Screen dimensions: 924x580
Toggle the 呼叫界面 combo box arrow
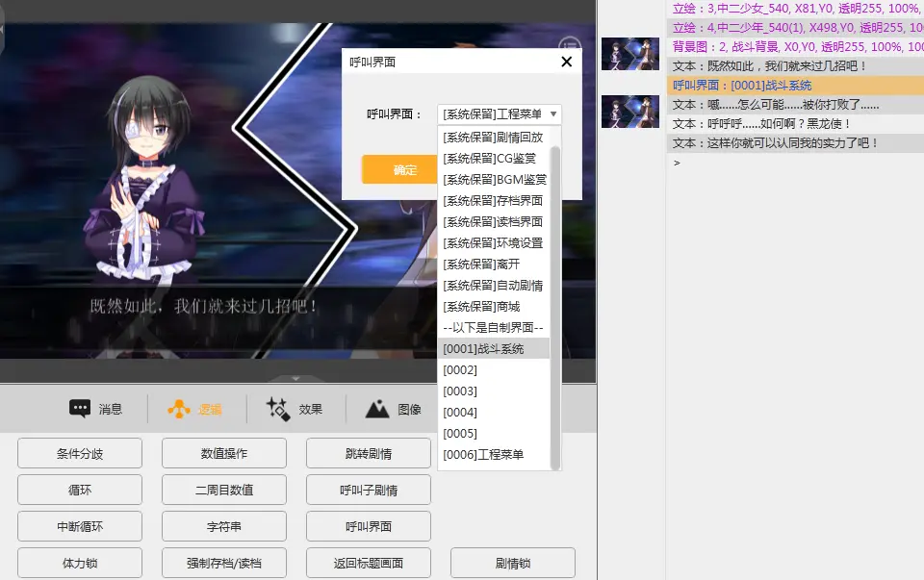point(552,114)
